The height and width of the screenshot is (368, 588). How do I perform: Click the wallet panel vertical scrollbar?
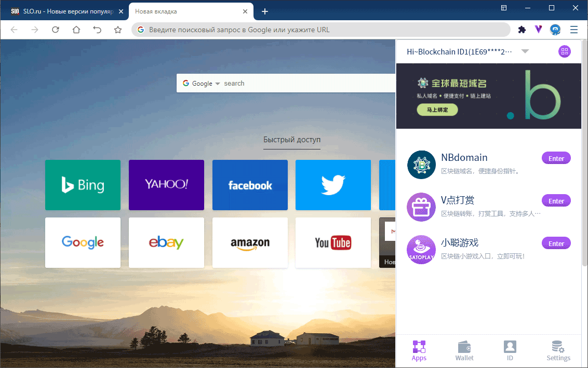pyautogui.click(x=584, y=154)
